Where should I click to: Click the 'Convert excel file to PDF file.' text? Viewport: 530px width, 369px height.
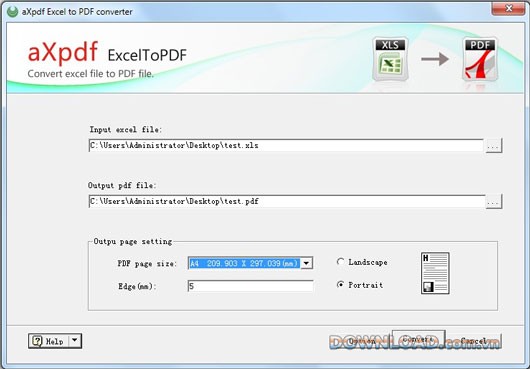point(91,74)
